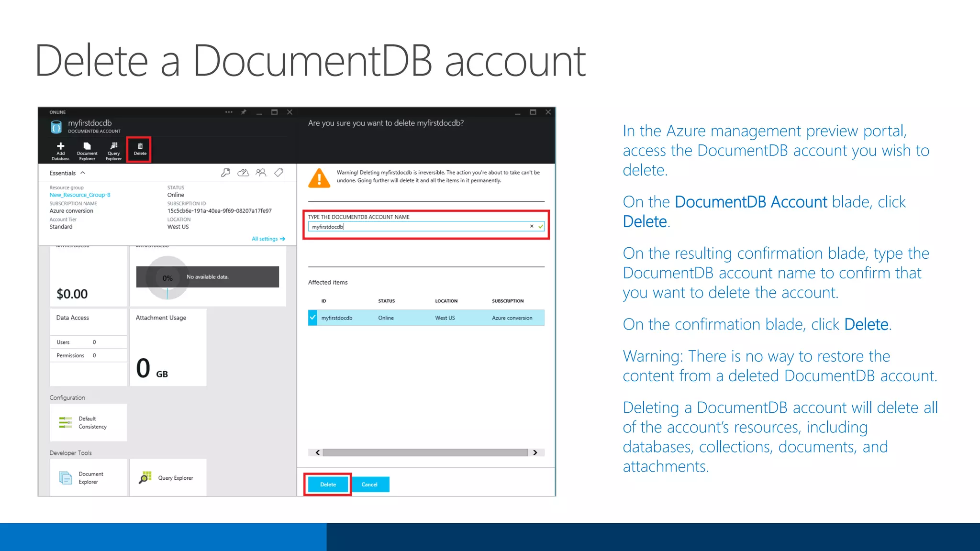
Task: Click the Online status cell in table
Action: pyautogui.click(x=386, y=318)
